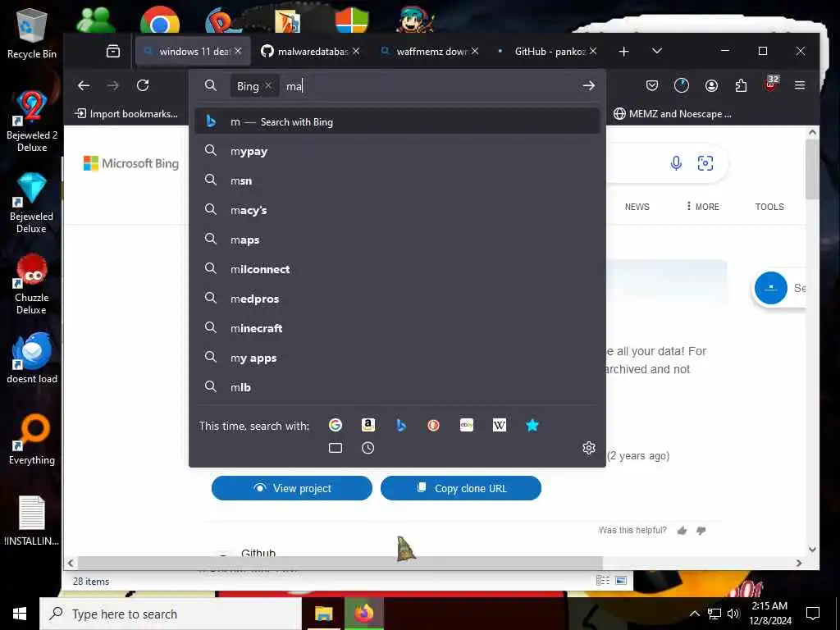Open the MEMZ and Noescape bookmark

pyautogui.click(x=673, y=113)
